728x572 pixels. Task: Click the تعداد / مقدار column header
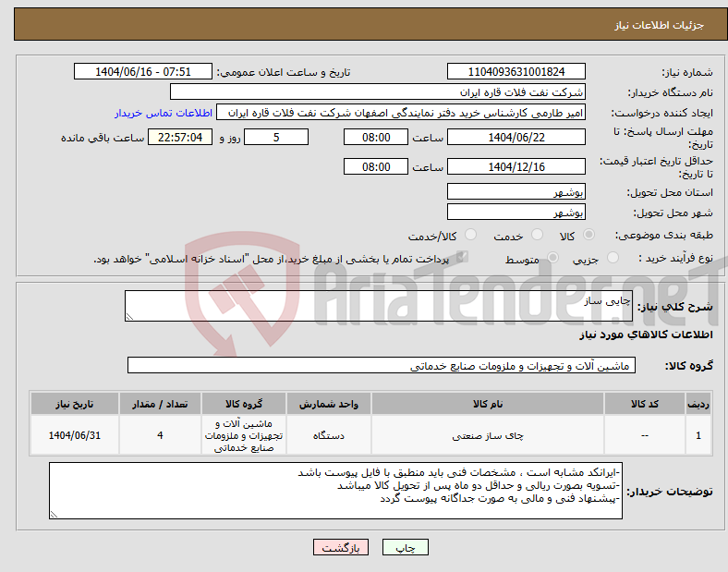(x=160, y=404)
